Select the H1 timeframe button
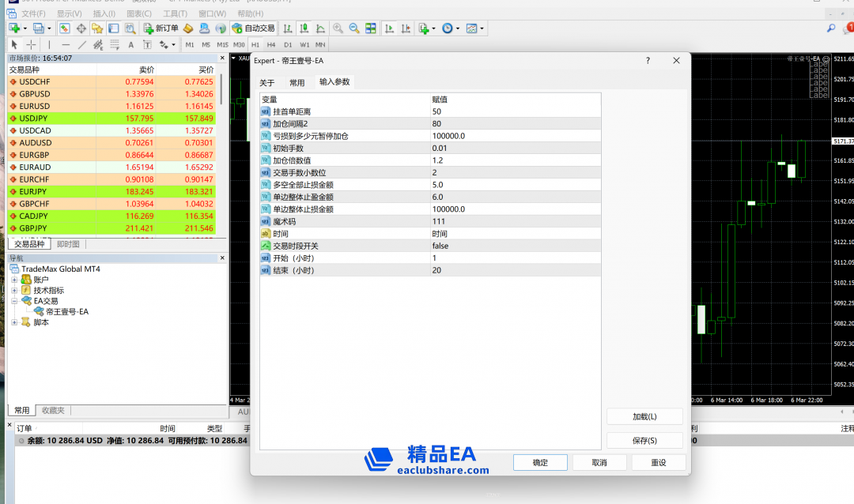 point(255,45)
